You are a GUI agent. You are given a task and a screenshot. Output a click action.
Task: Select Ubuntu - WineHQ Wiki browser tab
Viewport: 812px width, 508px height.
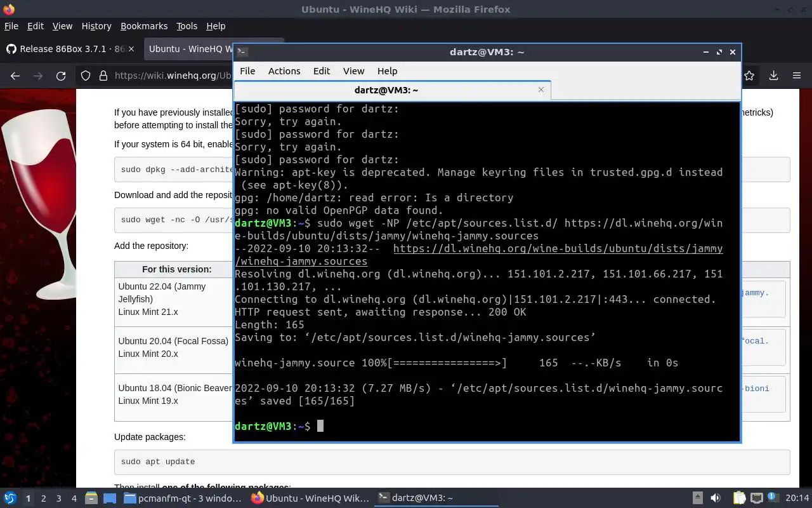189,49
